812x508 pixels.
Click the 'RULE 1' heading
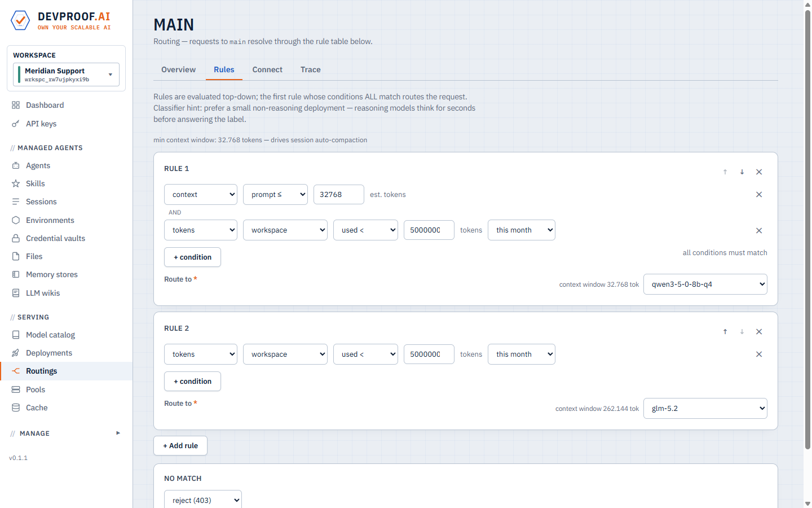click(176, 168)
